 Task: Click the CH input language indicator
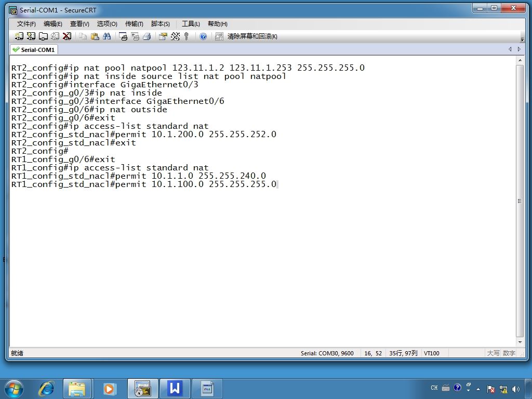[x=434, y=388]
